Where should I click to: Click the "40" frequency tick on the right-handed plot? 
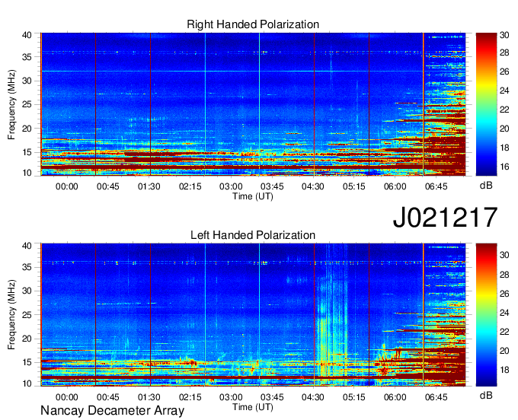27,35
